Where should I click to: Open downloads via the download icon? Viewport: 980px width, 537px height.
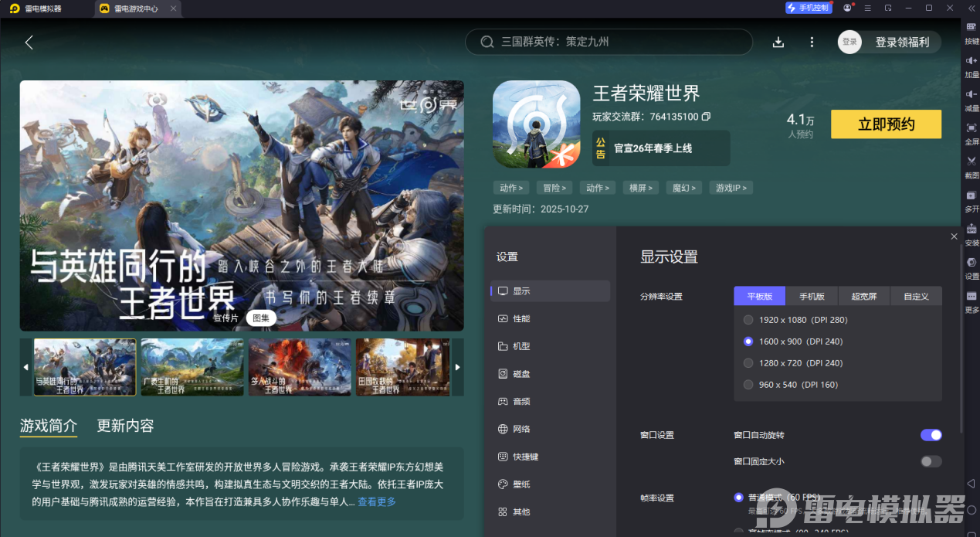(x=778, y=42)
